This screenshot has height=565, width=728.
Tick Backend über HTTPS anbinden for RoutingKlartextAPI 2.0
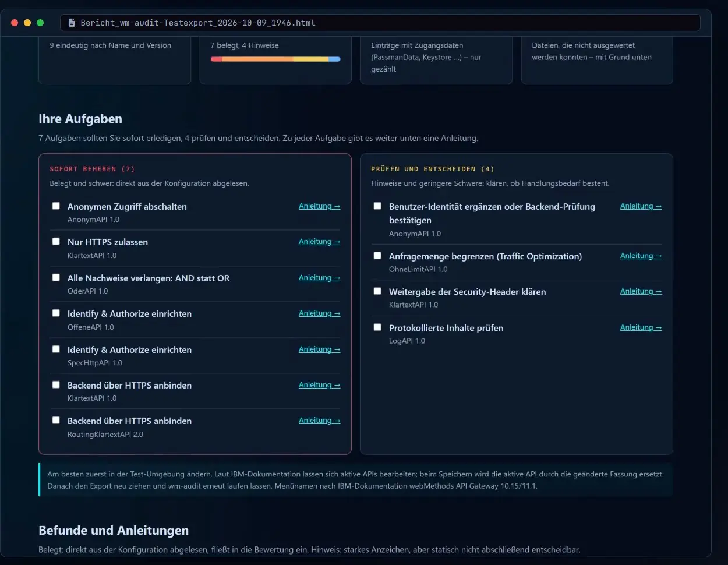pos(56,420)
